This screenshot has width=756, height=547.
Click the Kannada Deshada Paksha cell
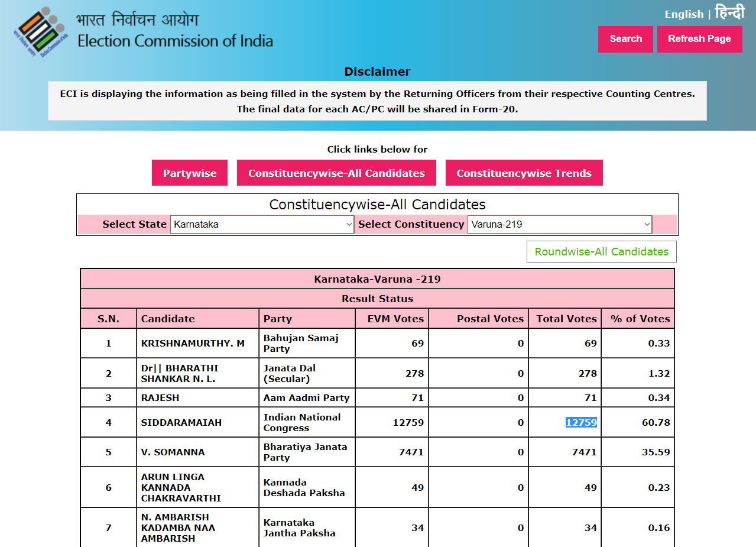click(x=307, y=488)
